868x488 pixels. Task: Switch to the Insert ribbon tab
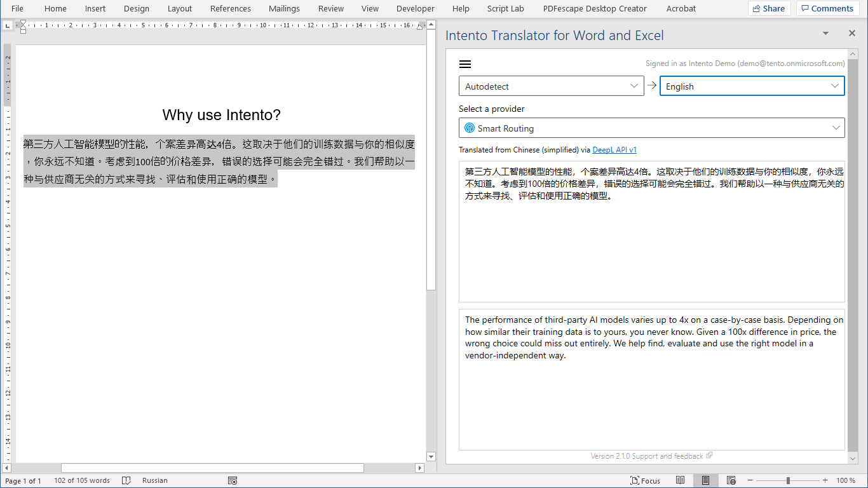[x=95, y=8]
